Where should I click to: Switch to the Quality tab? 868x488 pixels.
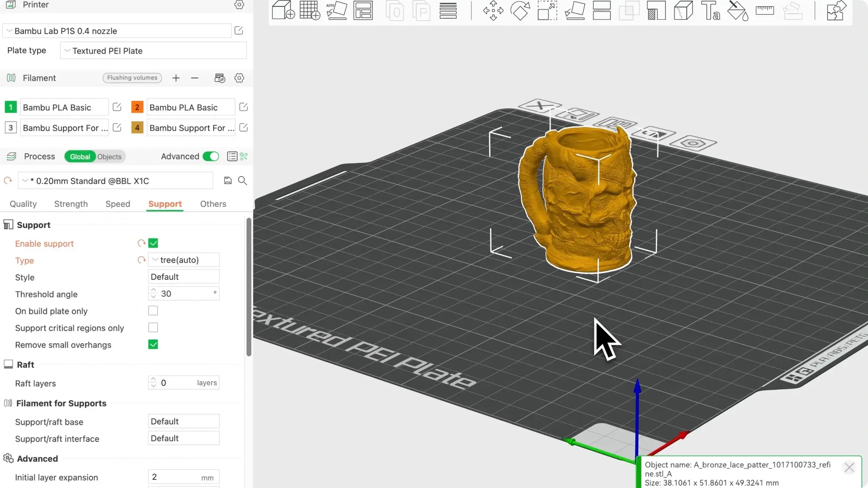click(23, 204)
